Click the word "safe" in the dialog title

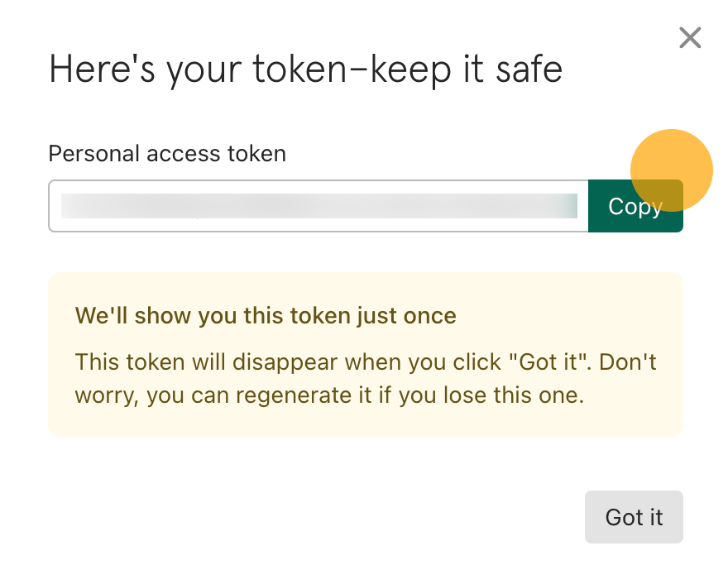(529, 69)
